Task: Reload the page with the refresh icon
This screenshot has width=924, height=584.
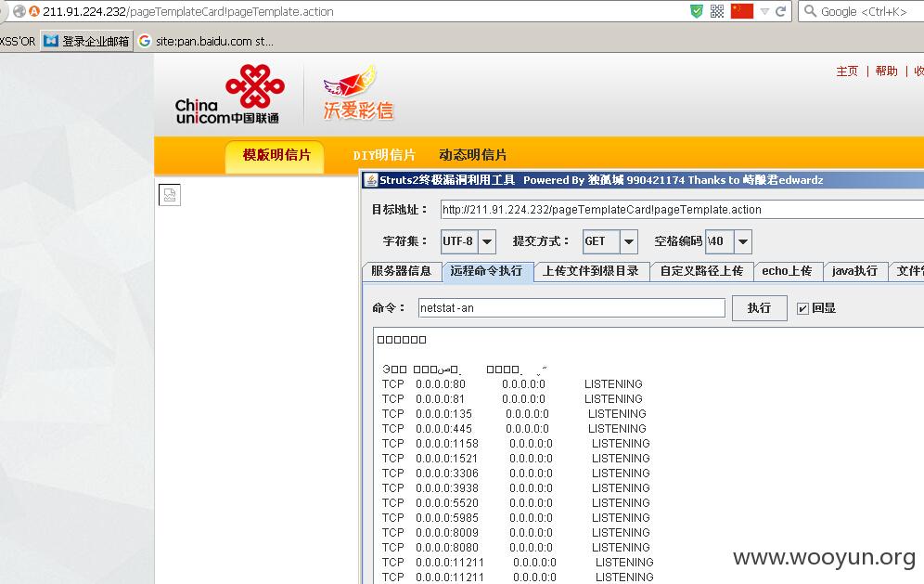Action: pyautogui.click(x=781, y=11)
